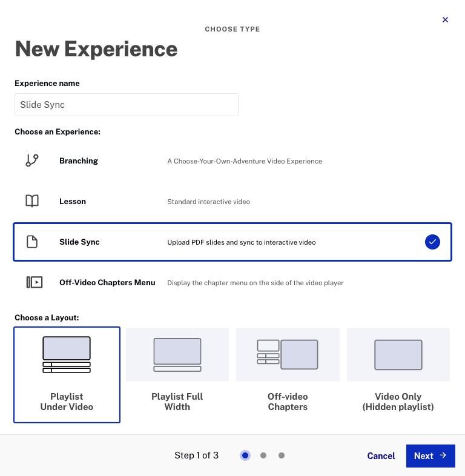Select the Lesson experience type
The height and width of the screenshot is (476, 465).
point(73,202)
